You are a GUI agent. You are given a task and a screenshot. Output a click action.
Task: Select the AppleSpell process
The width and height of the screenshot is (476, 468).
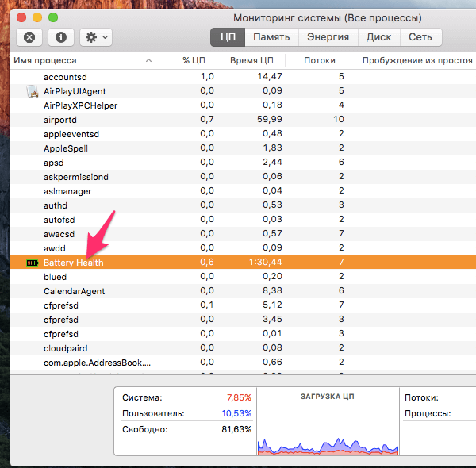66,148
